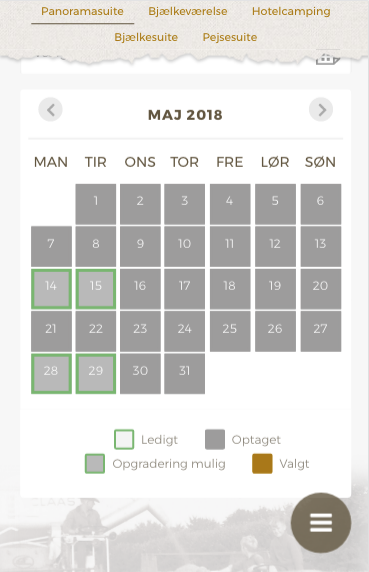This screenshot has width=369, height=572.
Task: Select the Pejsesuite tab
Action: [x=230, y=37]
